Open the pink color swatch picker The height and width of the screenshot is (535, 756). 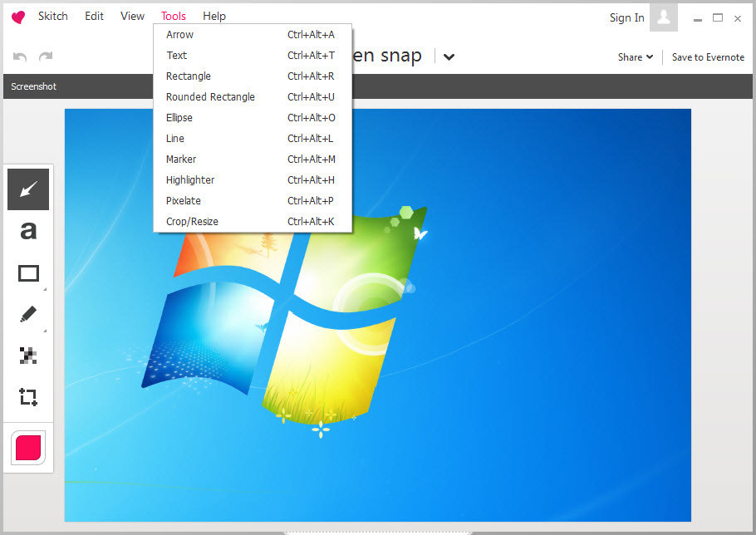tap(28, 448)
